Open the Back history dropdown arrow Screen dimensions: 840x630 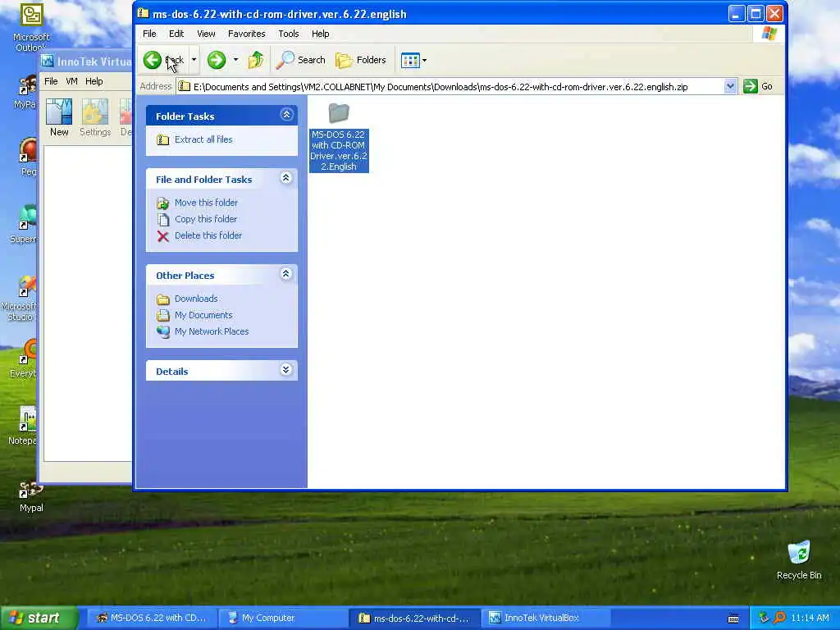coord(194,60)
